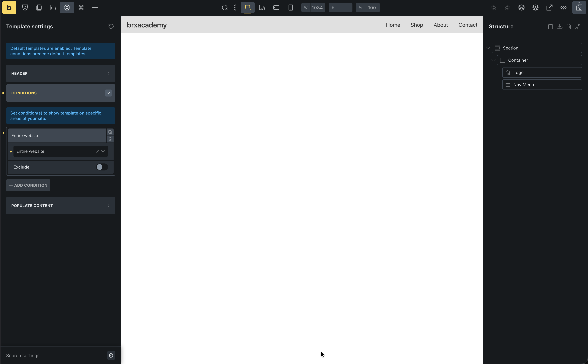Open the CSS editor shield icon
588x364 pixels.
point(25,8)
